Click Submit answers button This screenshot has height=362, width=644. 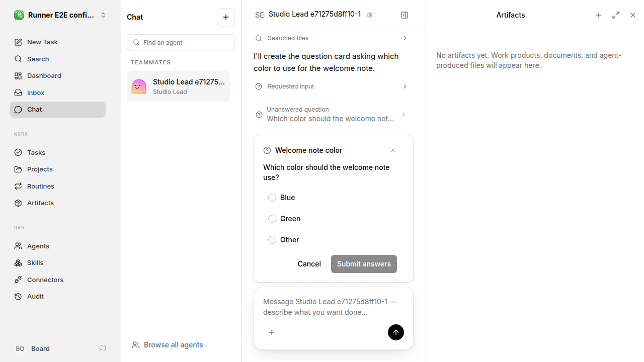click(364, 264)
